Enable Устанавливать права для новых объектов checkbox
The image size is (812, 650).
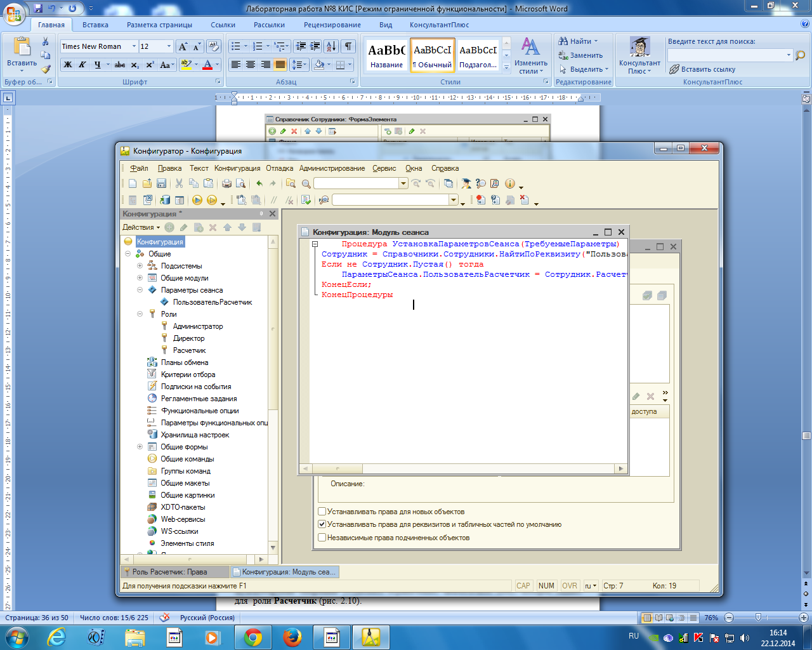322,512
